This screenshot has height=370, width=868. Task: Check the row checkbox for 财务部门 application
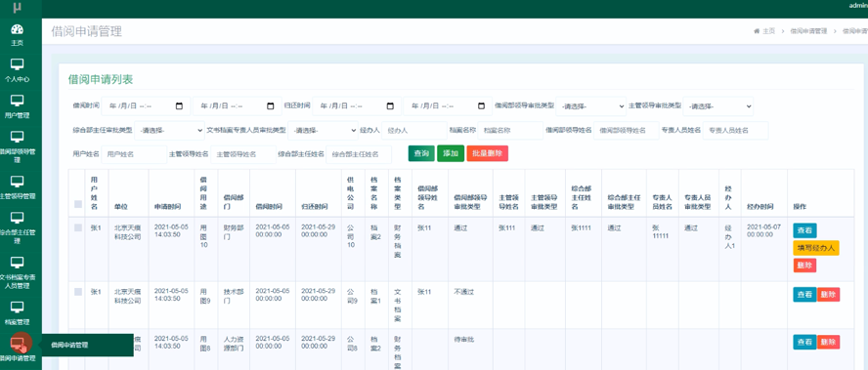pos(78,227)
